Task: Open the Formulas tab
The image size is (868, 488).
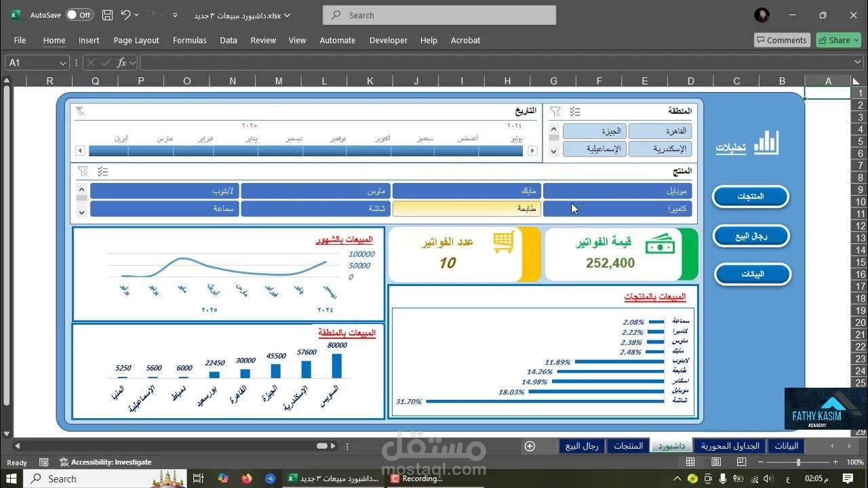Action: tap(190, 40)
